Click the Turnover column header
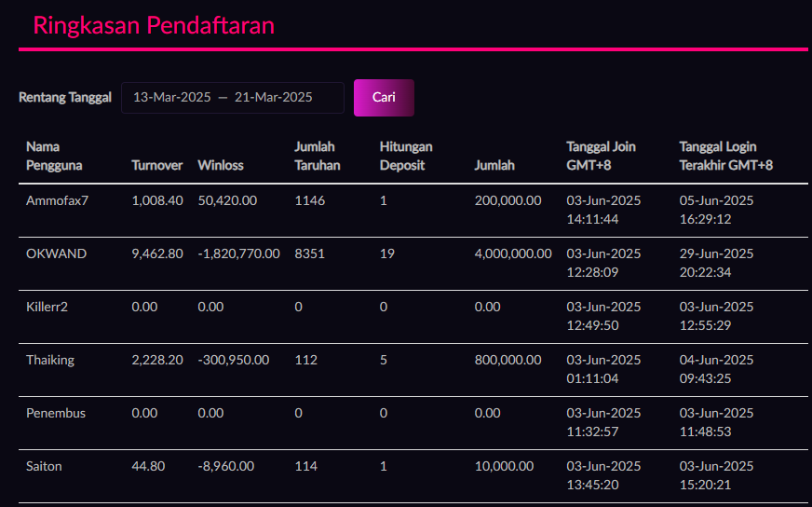Image resolution: width=812 pixels, height=507 pixels. pyautogui.click(x=157, y=165)
